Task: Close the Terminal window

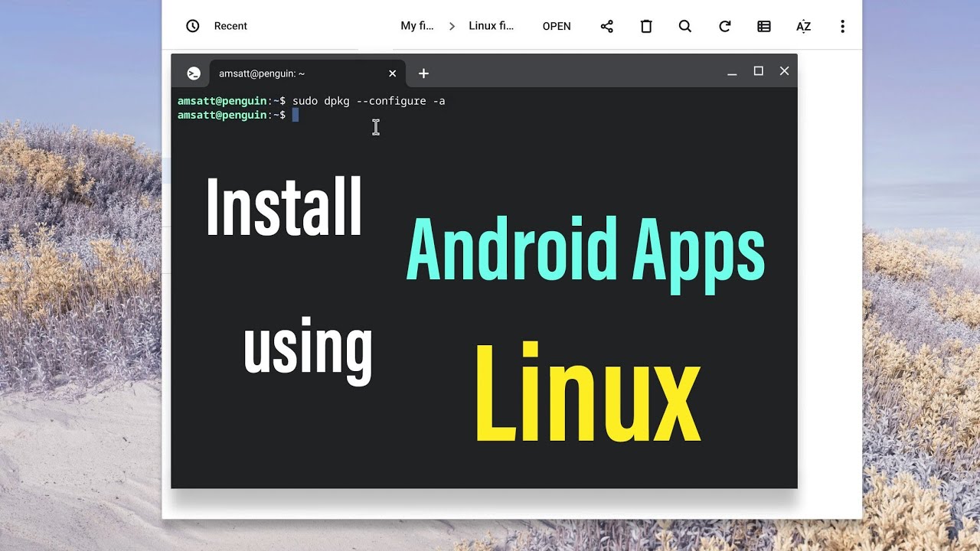Action: click(x=784, y=71)
